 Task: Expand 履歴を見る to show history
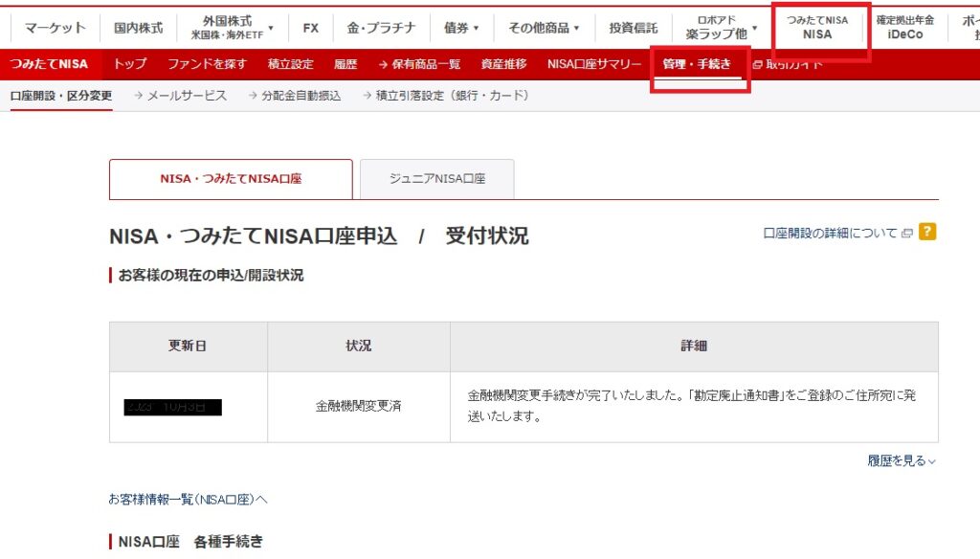(x=901, y=461)
